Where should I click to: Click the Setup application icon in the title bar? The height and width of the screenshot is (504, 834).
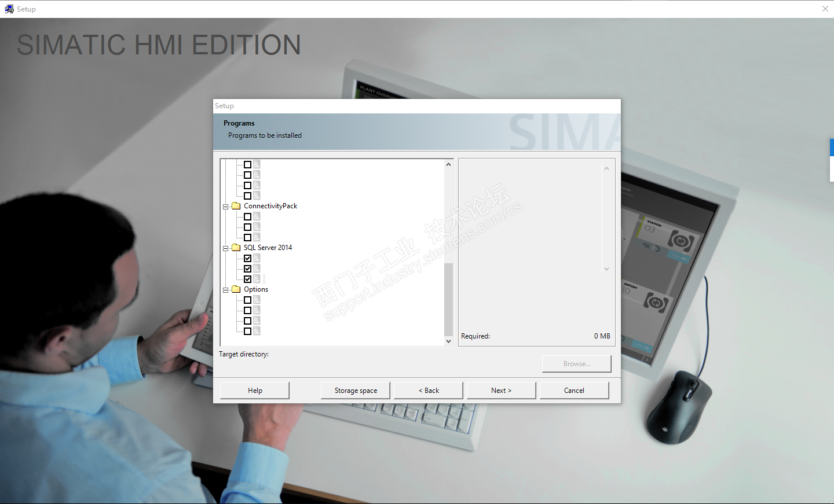click(x=9, y=9)
